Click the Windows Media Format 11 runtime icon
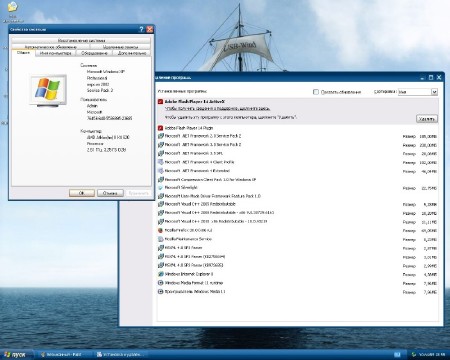Image resolution: width=450 pixels, height=360 pixels. (x=160, y=283)
